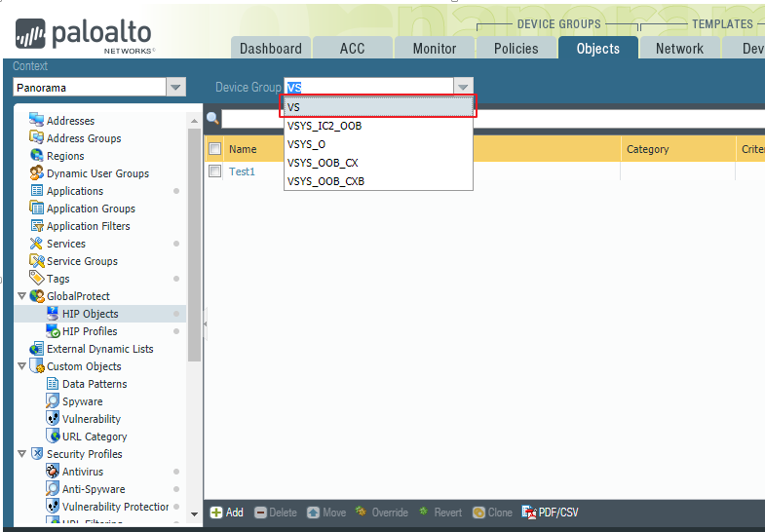Choose VSYS_O from the list
The height and width of the screenshot is (532, 765).
378,144
